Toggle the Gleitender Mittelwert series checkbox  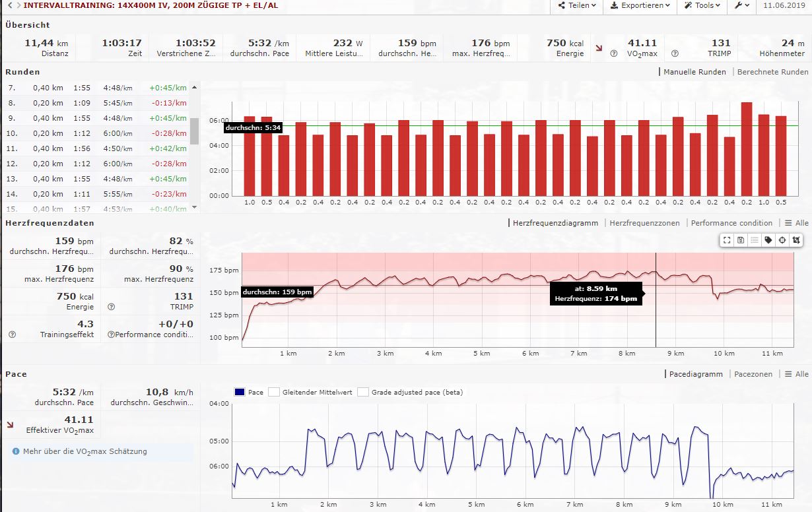tap(274, 392)
